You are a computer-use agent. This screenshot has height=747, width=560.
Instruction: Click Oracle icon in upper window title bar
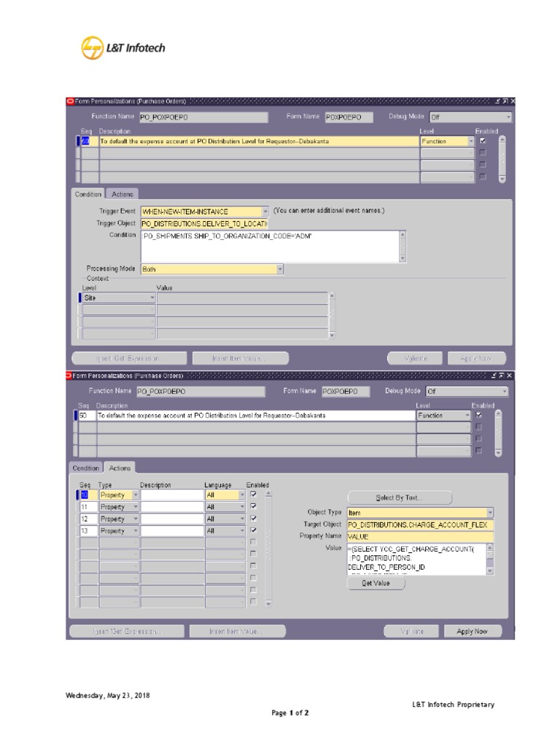71,101
